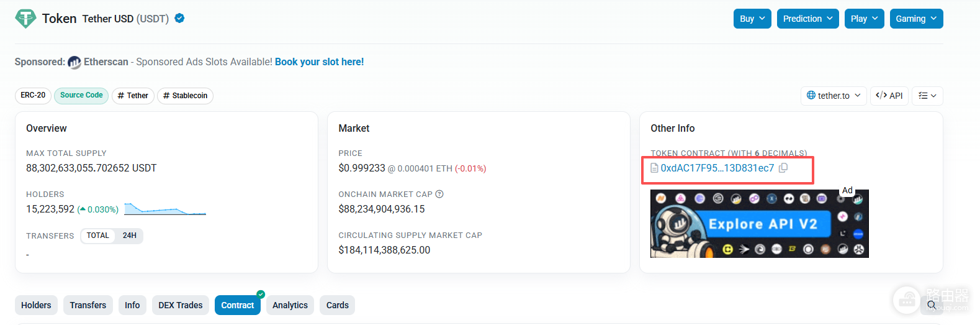Click the # Tether tag
This screenshot has height=325, width=980.
point(133,95)
